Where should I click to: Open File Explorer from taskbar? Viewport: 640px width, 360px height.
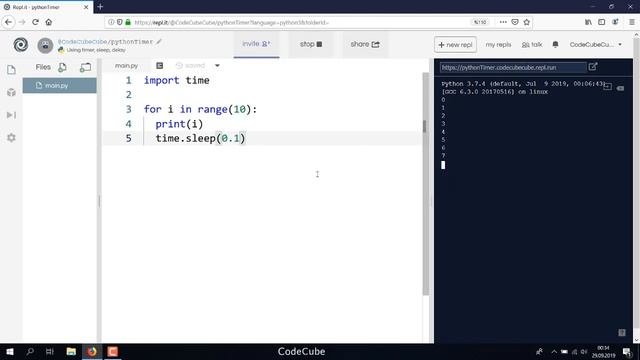click(71, 351)
